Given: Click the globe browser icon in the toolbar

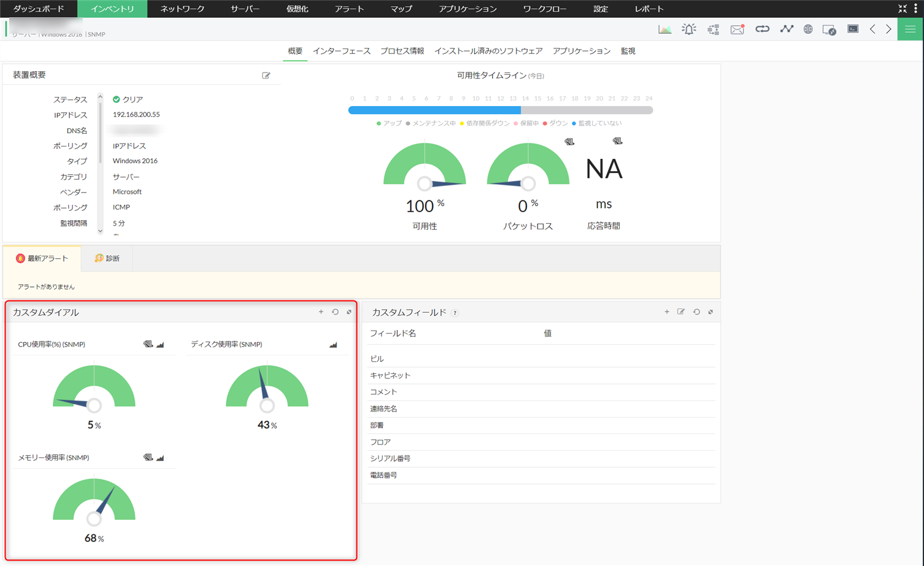Looking at the screenshot, I should pos(808,29).
